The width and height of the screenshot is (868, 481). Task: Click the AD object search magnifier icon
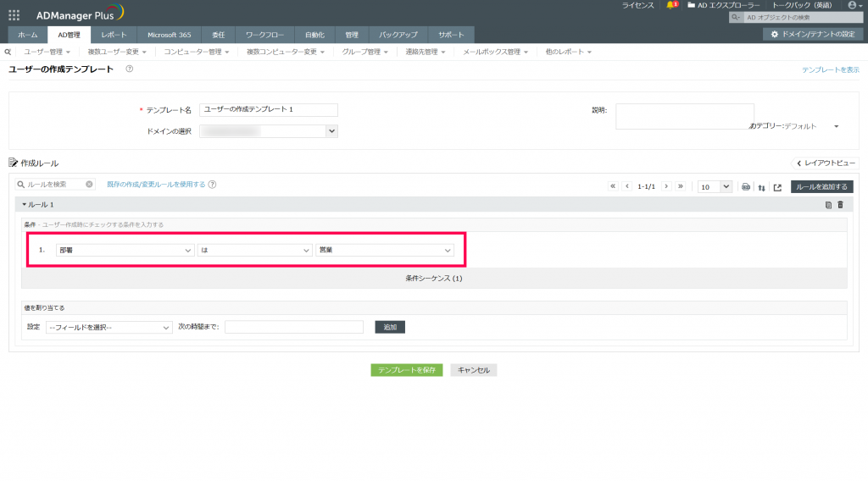click(x=736, y=18)
